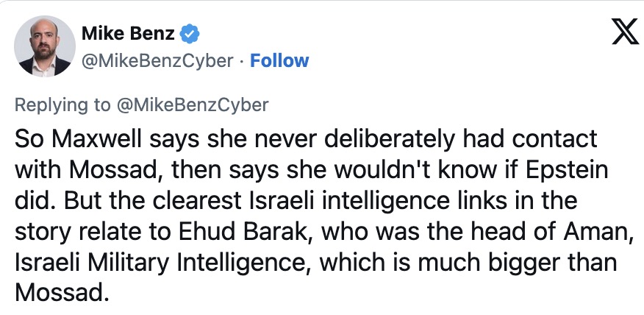Click the 'Replying to' label text
This screenshot has width=644, height=315.
pyautogui.click(x=62, y=105)
